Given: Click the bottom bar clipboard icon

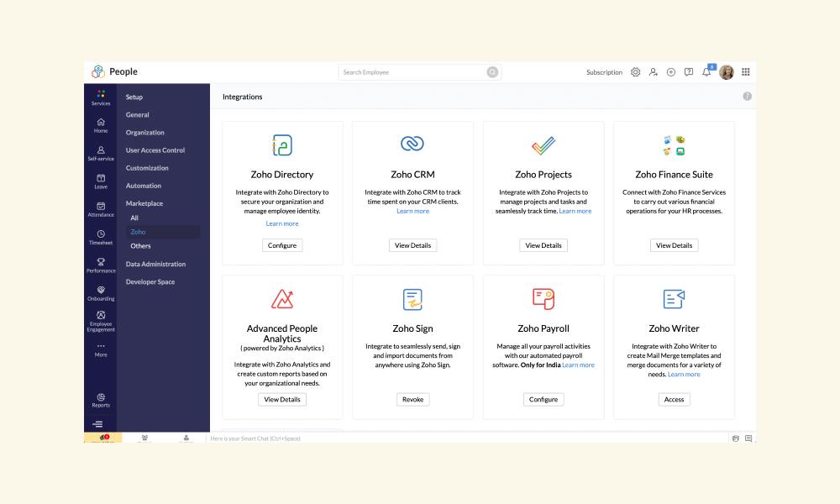Looking at the screenshot, I should pos(736,438).
